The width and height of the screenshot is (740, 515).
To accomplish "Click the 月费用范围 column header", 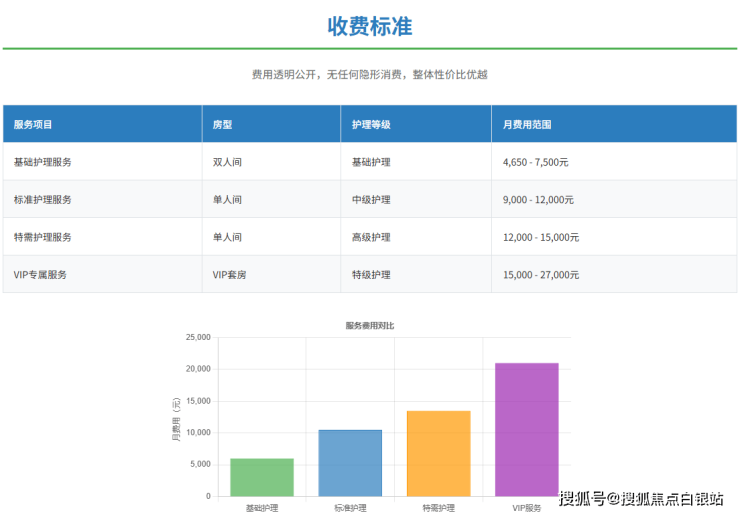I will [x=527, y=125].
